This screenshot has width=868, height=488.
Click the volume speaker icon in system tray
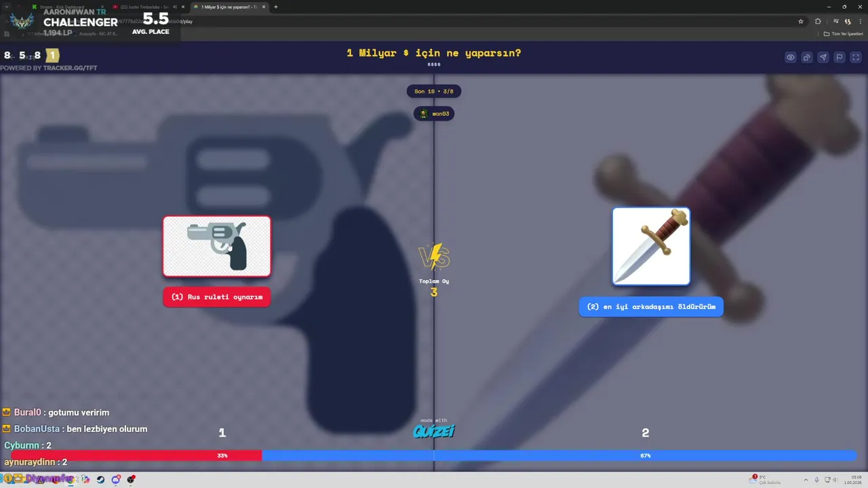(834, 480)
